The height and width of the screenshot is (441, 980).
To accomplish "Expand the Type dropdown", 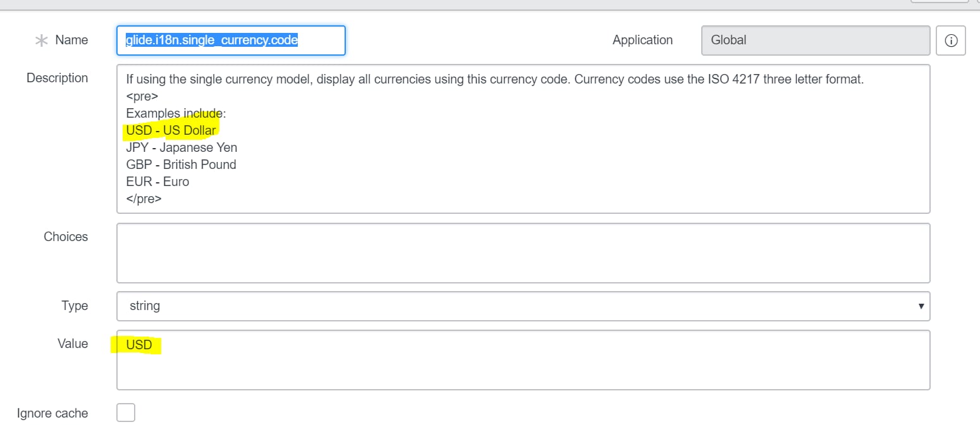I will coord(523,306).
